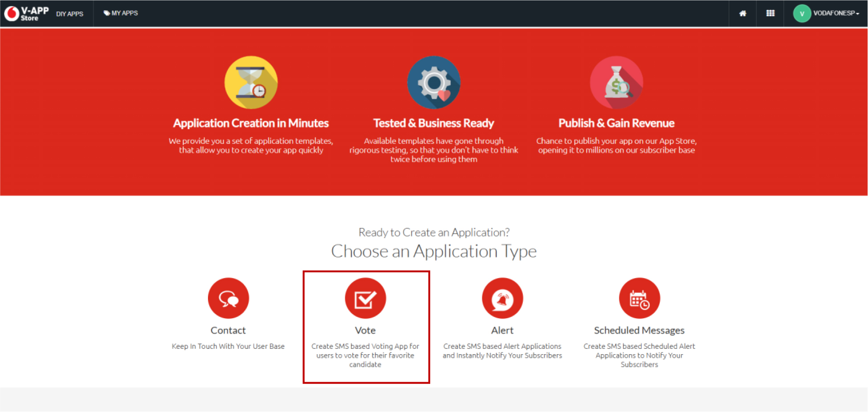This screenshot has width=868, height=412.
Task: Open the apps grid icon in the top bar
Action: (x=770, y=13)
